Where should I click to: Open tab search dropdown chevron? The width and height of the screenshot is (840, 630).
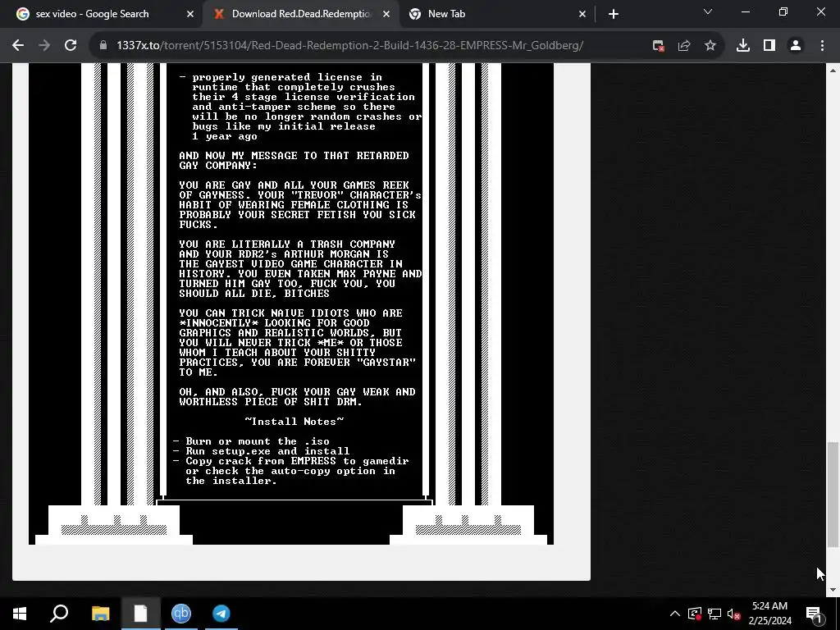coord(708,11)
